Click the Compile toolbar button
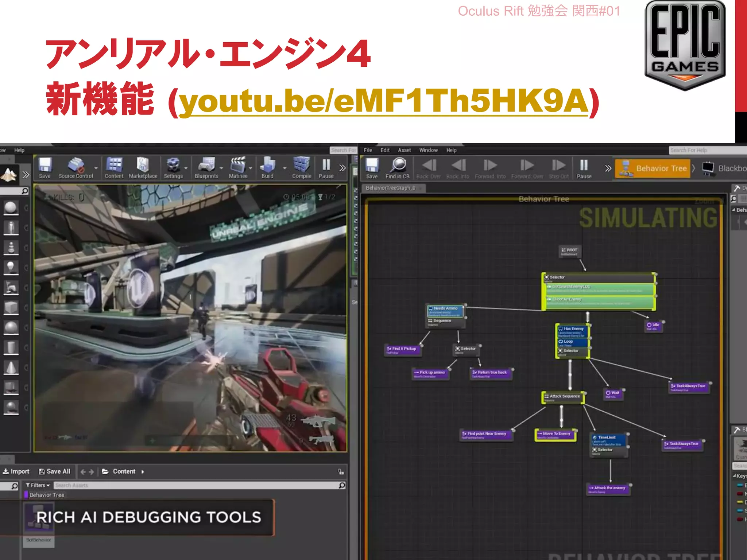The width and height of the screenshot is (747, 560). [x=302, y=168]
